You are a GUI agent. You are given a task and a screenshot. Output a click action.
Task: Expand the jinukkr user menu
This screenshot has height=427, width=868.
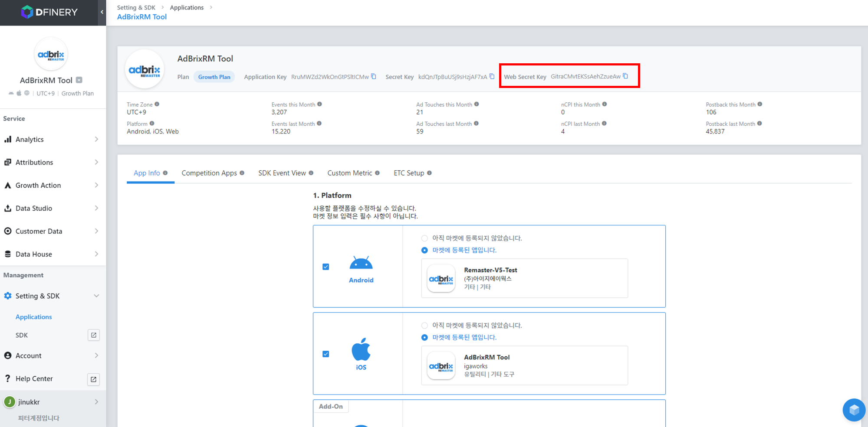[x=53, y=402]
